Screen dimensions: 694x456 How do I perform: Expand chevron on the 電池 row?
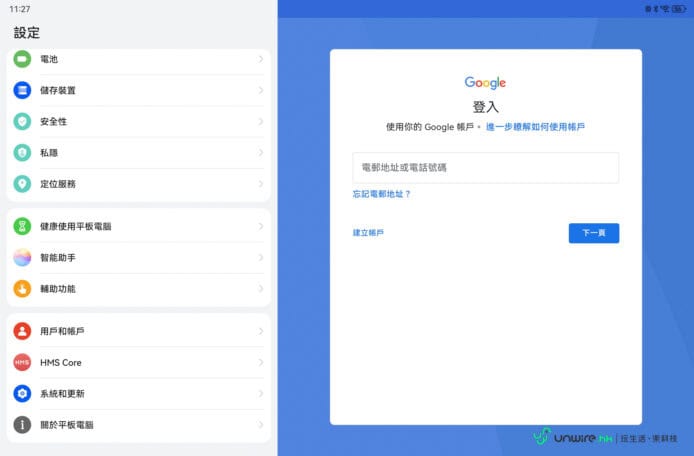(x=260, y=59)
